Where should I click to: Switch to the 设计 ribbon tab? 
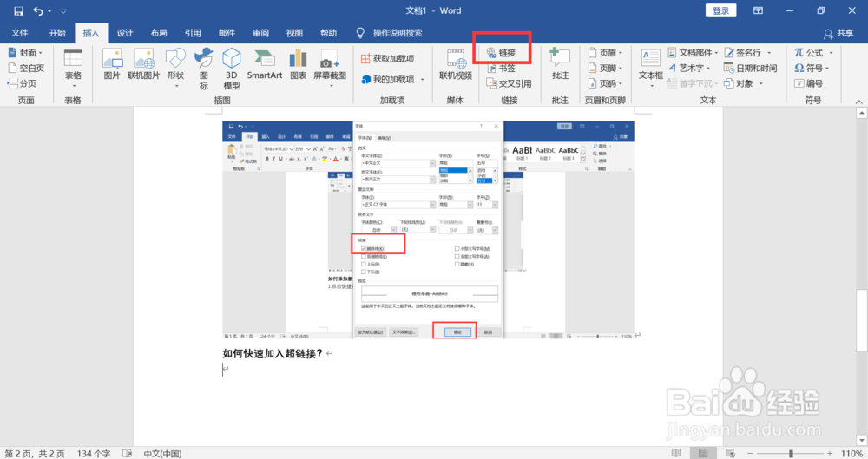(125, 33)
